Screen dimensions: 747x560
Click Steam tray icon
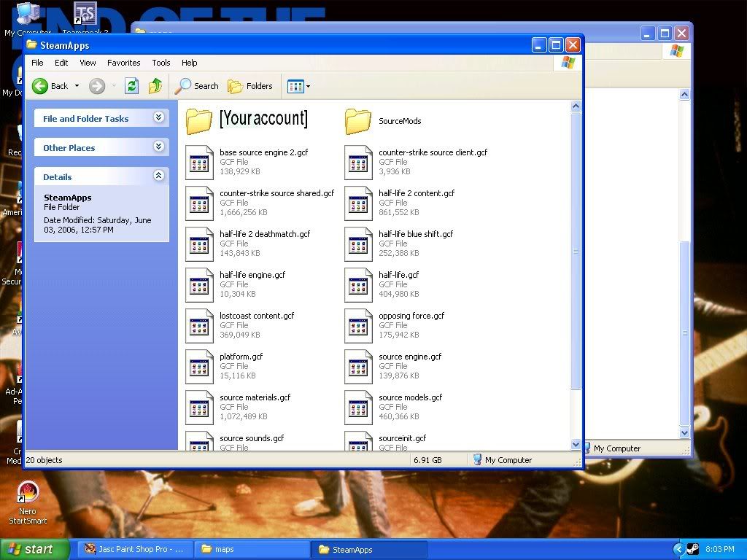[x=693, y=549]
